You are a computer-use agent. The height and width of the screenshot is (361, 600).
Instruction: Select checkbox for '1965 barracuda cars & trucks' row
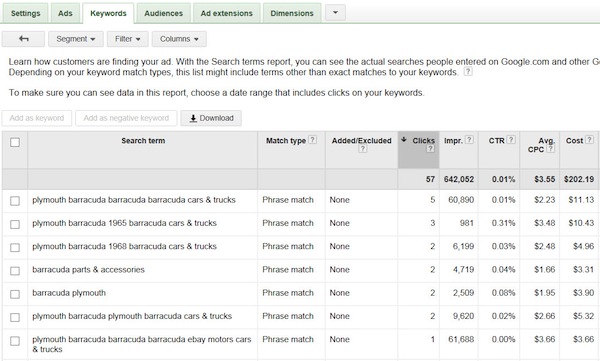pyautogui.click(x=15, y=224)
